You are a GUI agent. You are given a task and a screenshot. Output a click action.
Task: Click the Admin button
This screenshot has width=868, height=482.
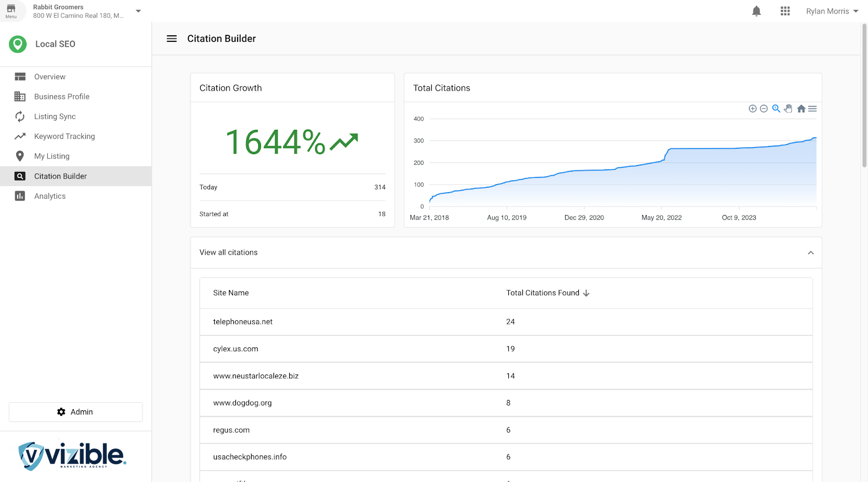coord(75,412)
